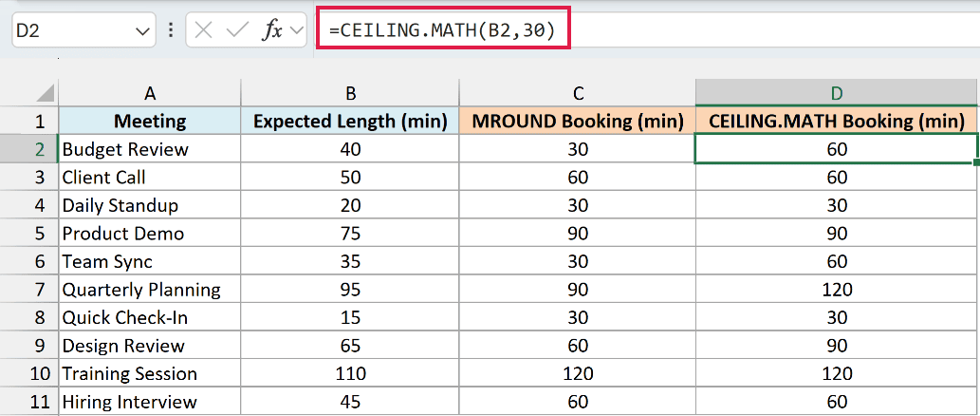Expand the formula bar function dropdown chevron
The width and height of the screenshot is (980, 416).
click(297, 30)
